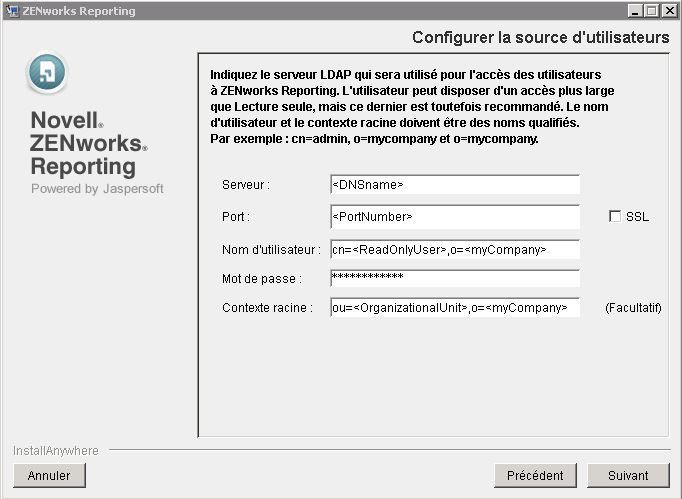This screenshot has width=682, height=499.
Task: Click the Facultatif label text
Action: tap(633, 308)
